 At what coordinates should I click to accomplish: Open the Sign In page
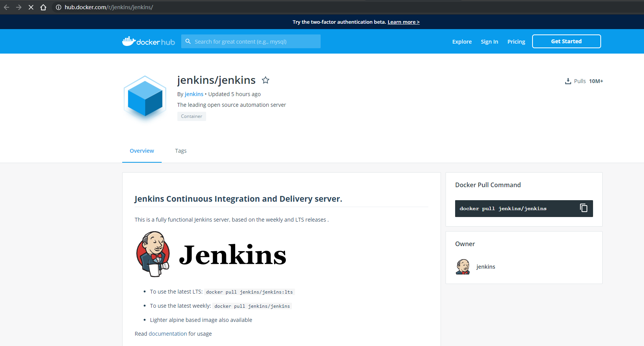click(490, 42)
